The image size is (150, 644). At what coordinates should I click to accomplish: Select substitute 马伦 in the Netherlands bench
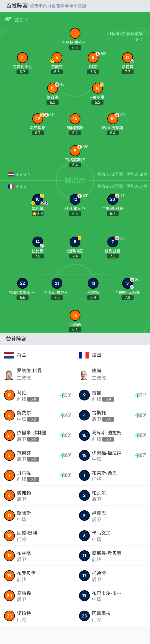point(37,395)
